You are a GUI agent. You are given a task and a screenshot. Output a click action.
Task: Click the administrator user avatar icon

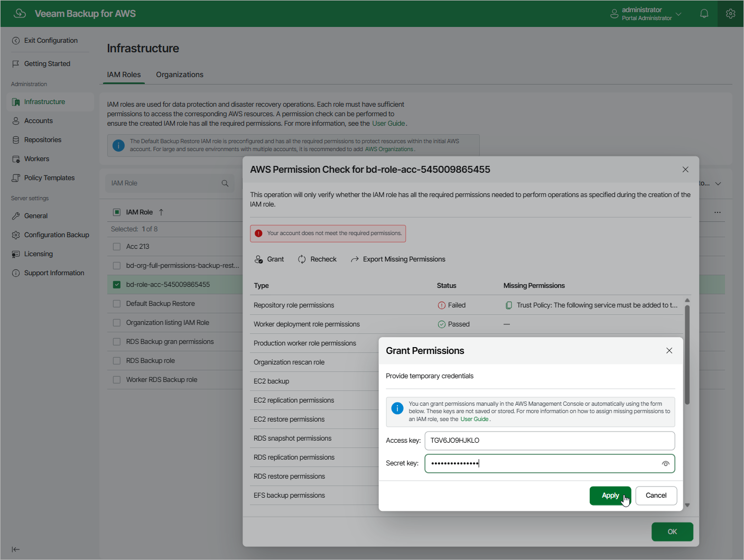[614, 14]
